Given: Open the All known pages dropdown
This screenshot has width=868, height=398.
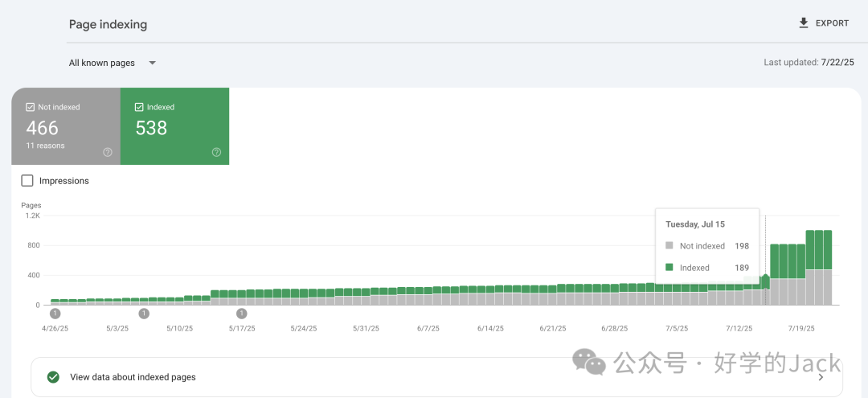Looking at the screenshot, I should [113, 63].
